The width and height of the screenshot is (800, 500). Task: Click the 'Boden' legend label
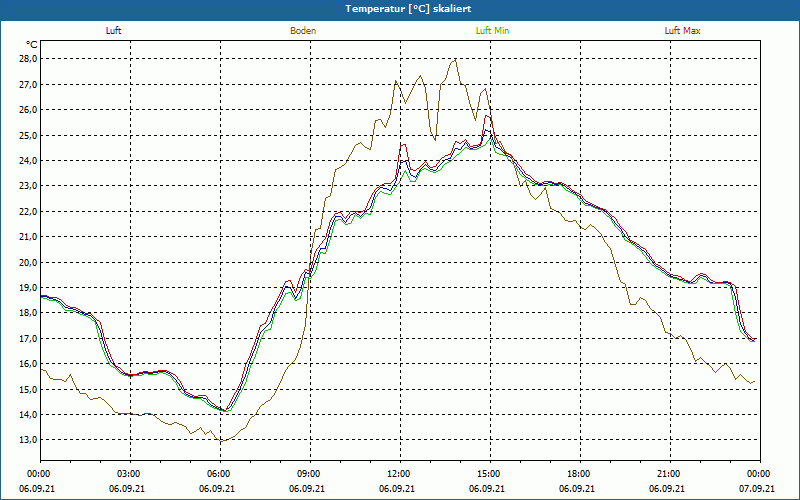coord(303,31)
